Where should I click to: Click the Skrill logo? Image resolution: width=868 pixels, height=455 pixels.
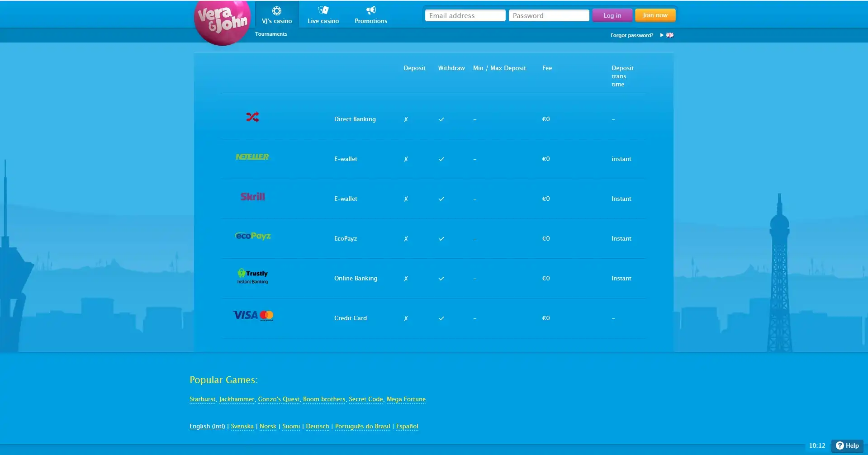click(x=252, y=196)
